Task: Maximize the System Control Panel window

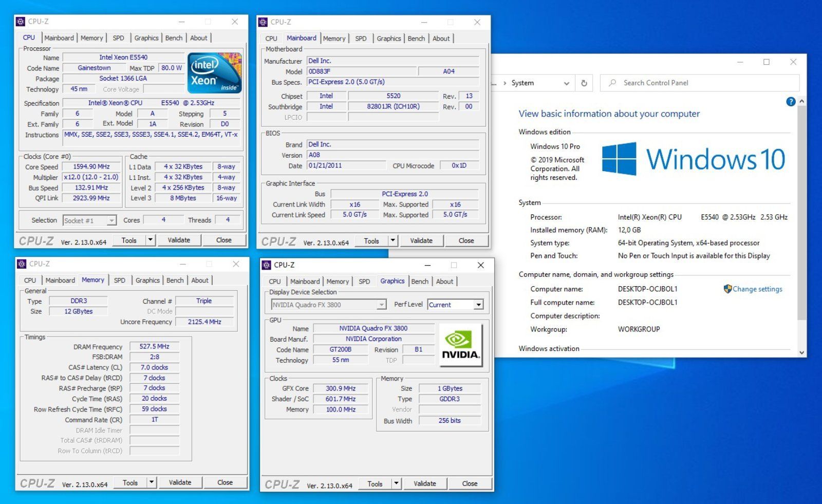Action: 767,62
